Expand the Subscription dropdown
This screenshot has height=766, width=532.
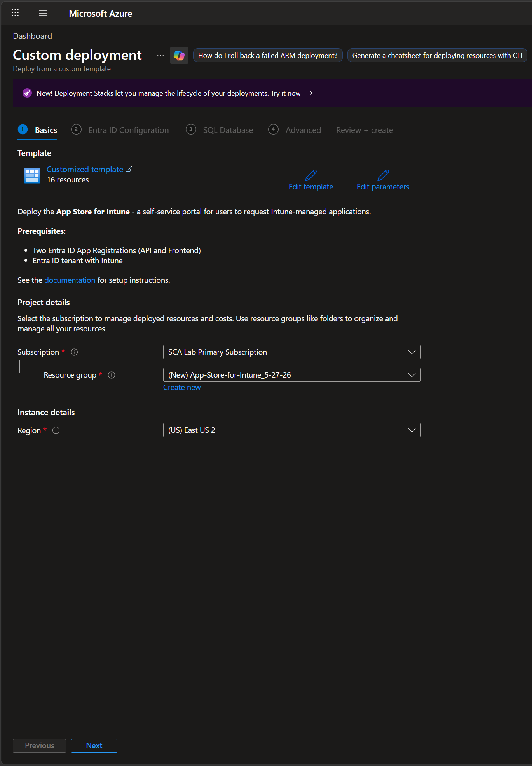click(x=292, y=352)
